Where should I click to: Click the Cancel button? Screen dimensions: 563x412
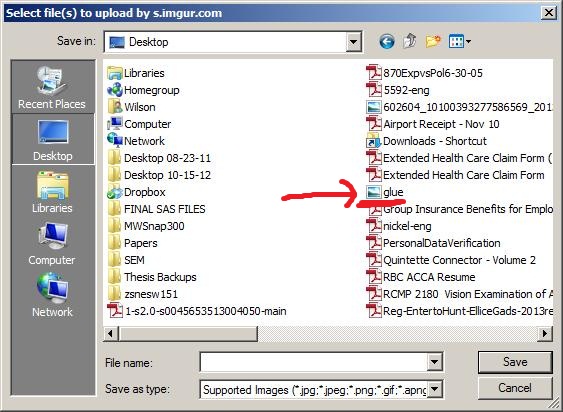point(515,388)
